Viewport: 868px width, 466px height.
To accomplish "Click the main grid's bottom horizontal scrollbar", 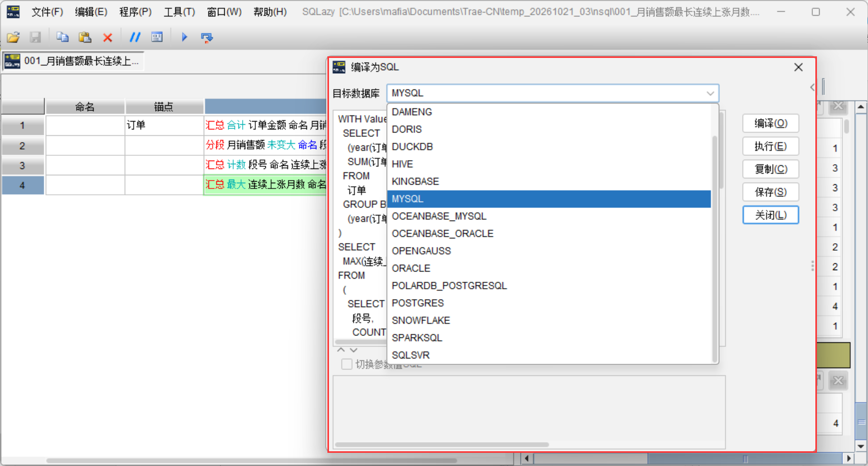I will [252, 460].
